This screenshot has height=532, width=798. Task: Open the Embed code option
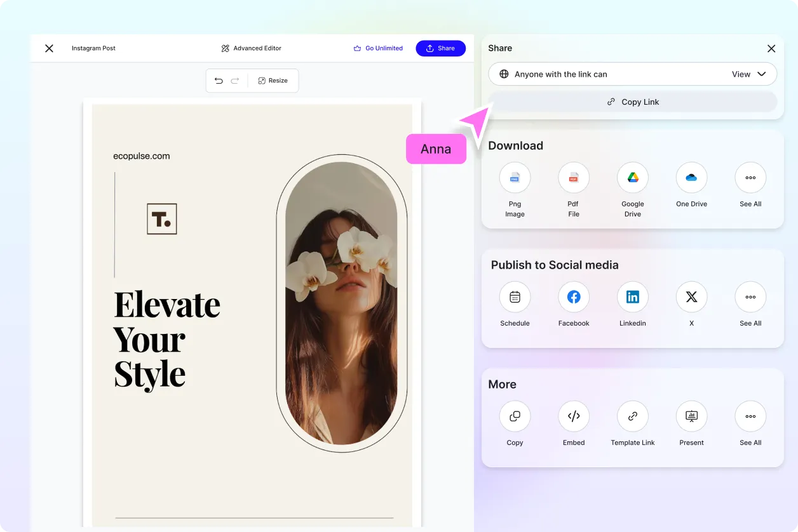point(574,416)
